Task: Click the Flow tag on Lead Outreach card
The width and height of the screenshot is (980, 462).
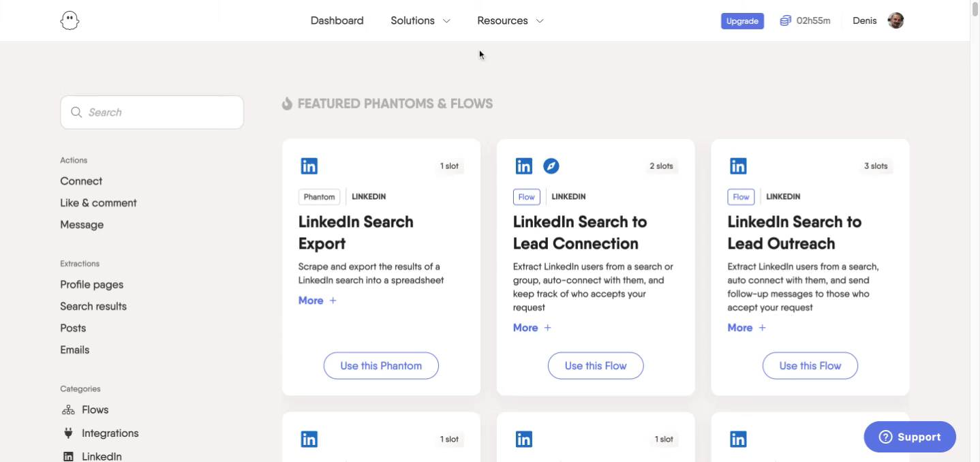Action: [x=741, y=197]
